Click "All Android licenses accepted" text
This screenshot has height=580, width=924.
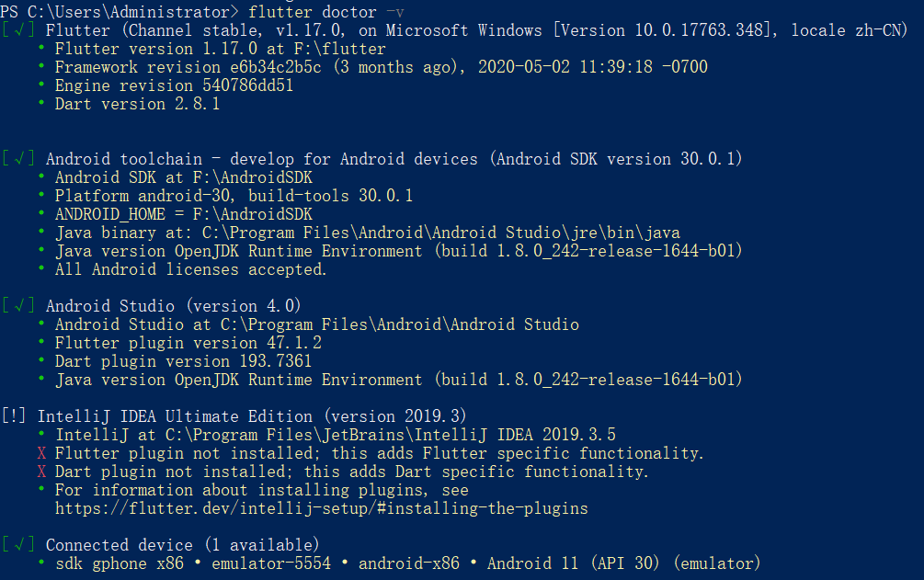tap(190, 269)
